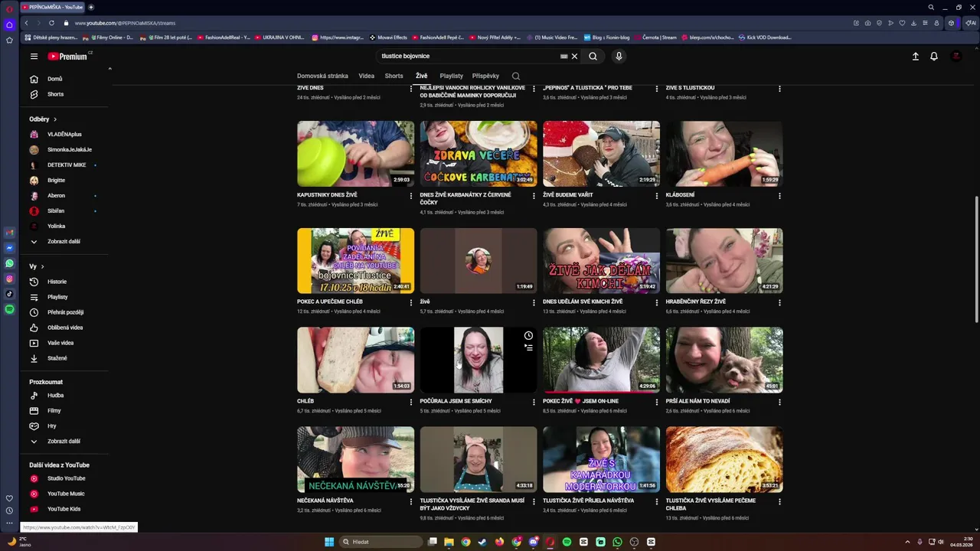Open options menu for CHLÉB video
The image size is (980, 551).
coord(411,402)
